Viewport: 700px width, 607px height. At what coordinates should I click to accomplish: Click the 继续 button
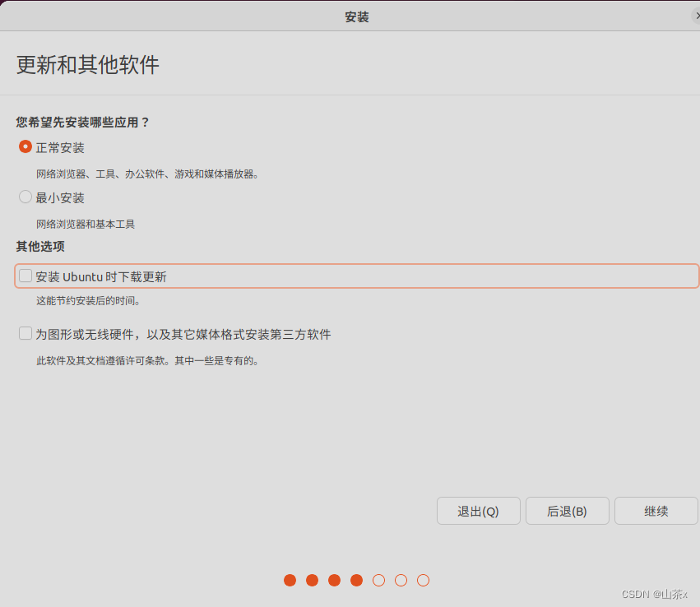tap(656, 511)
